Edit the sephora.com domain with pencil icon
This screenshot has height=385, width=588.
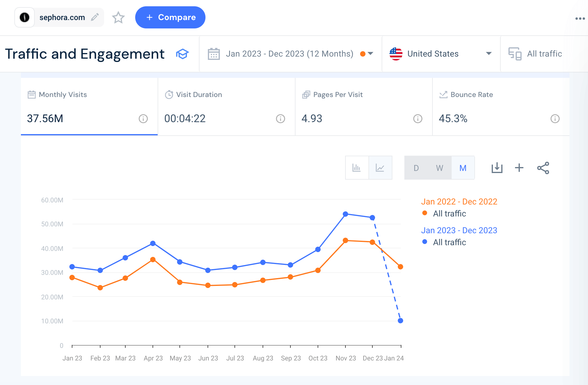tap(95, 17)
